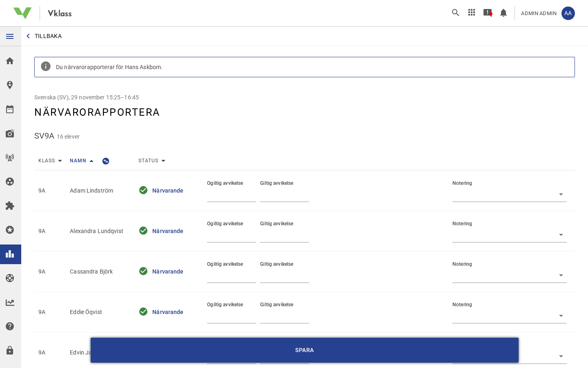Sort by the NAMN column header
This screenshot has width=588, height=368.
(x=82, y=161)
